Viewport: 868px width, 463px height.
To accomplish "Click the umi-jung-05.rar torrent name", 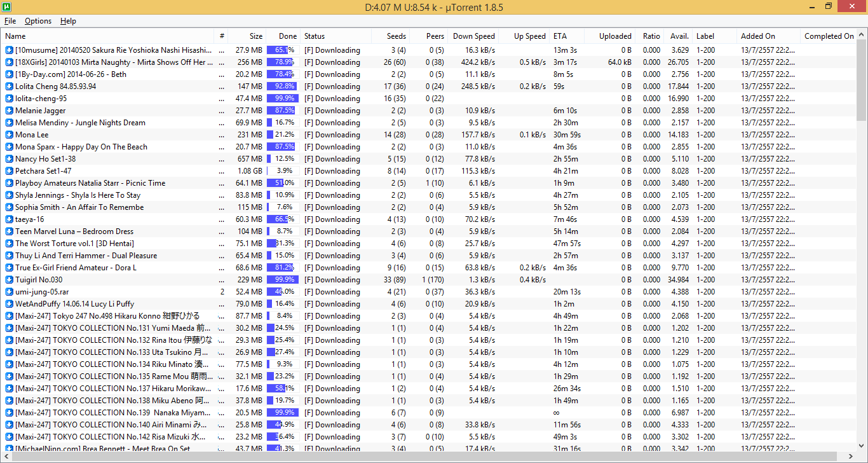I will pos(42,292).
